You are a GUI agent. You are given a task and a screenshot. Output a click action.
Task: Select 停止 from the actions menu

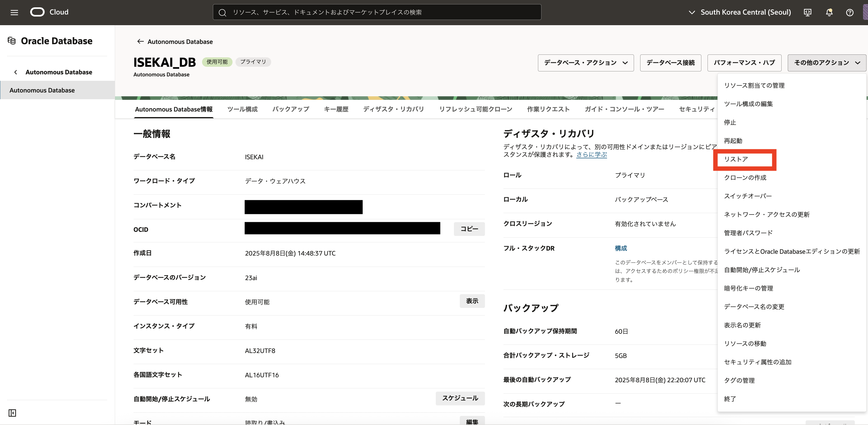tap(730, 122)
